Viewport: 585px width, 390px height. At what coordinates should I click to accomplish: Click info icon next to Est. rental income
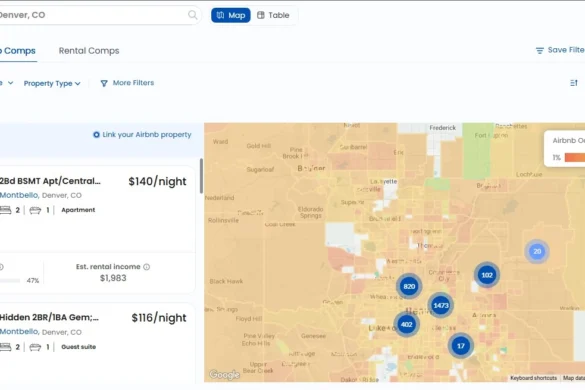click(x=147, y=267)
